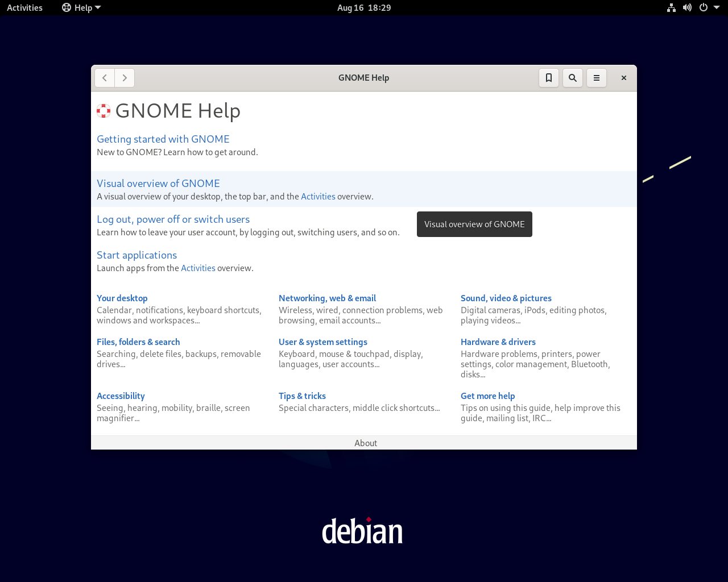Go back with the left arrow button
The width and height of the screenshot is (728, 582).
(x=105, y=78)
